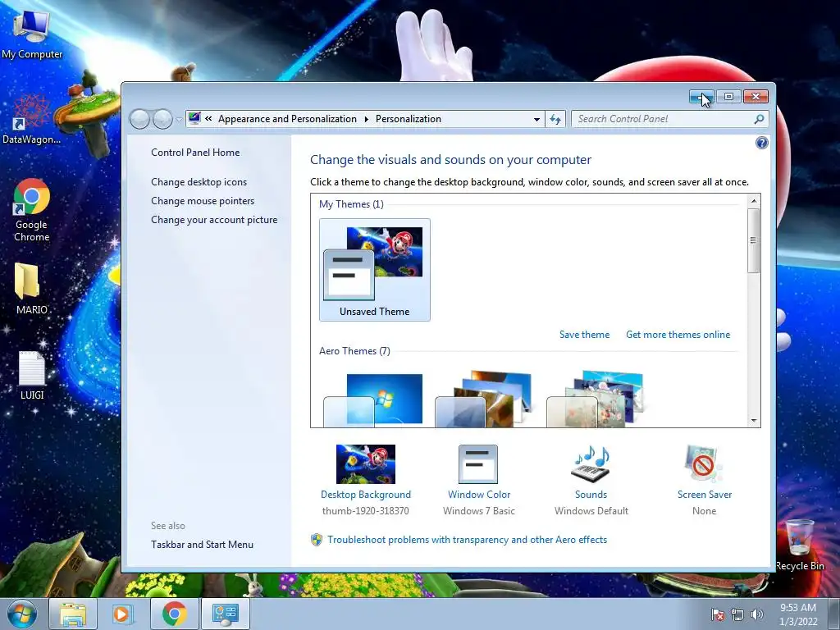Viewport: 840px width, 630px height.
Task: Click the help question mark icon
Action: coord(761,143)
